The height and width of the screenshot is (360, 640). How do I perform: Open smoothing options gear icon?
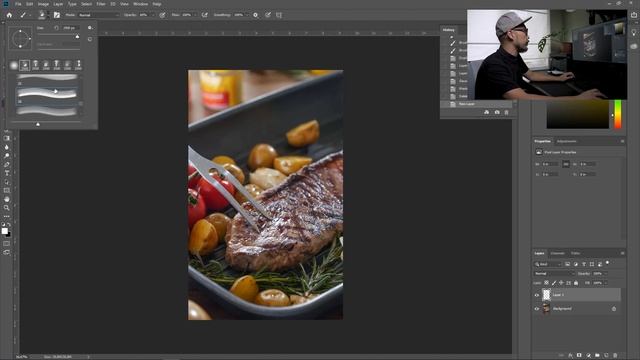coord(256,15)
